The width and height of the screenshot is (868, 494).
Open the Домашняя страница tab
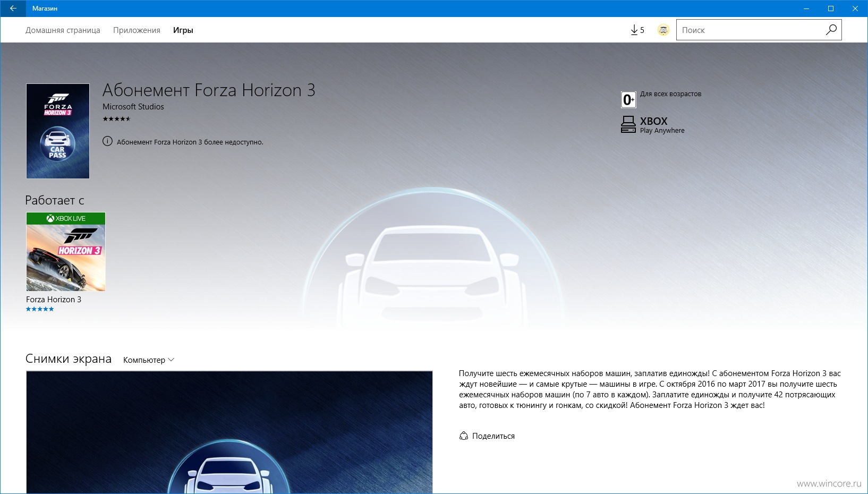click(x=63, y=30)
